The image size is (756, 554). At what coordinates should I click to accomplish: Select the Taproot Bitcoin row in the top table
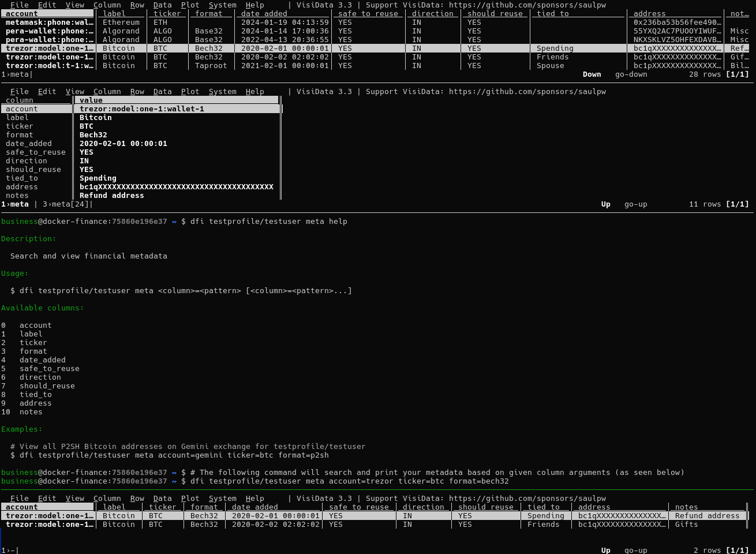pyautogui.click(x=49, y=65)
